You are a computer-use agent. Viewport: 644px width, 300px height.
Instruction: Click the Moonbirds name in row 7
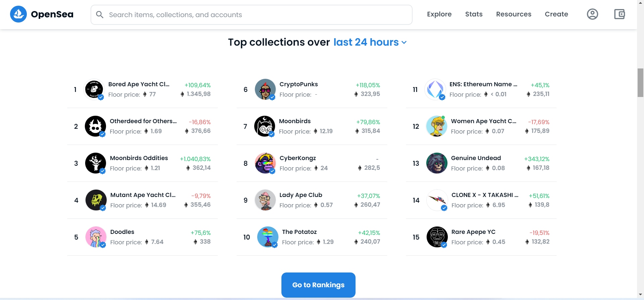coord(295,121)
